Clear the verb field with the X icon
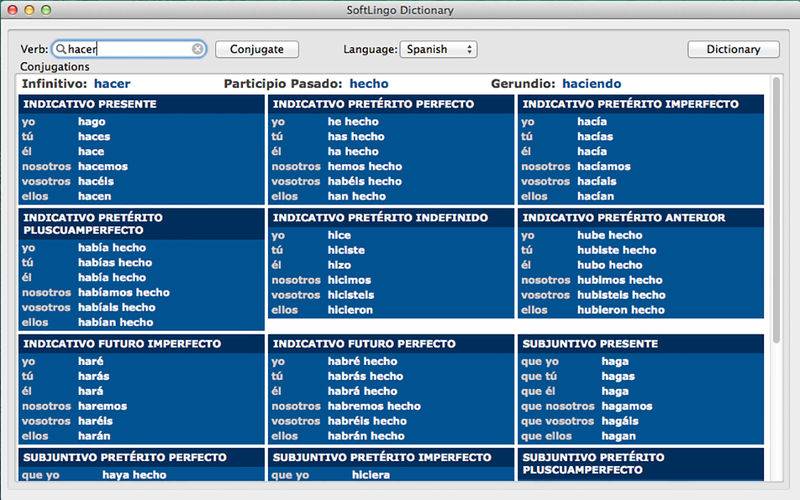The width and height of the screenshot is (800, 500). [198, 49]
